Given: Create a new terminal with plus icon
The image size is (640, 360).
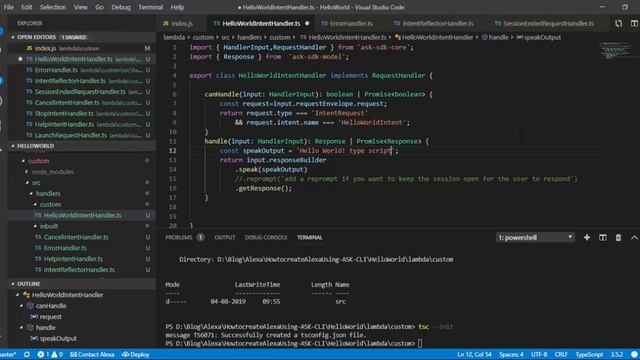Looking at the screenshot, I should click(587, 237).
